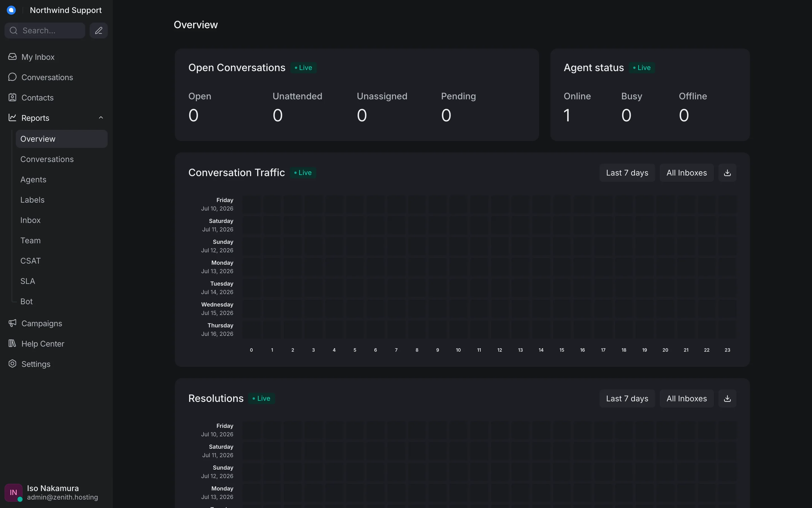Open the Bot report

pyautogui.click(x=62, y=301)
